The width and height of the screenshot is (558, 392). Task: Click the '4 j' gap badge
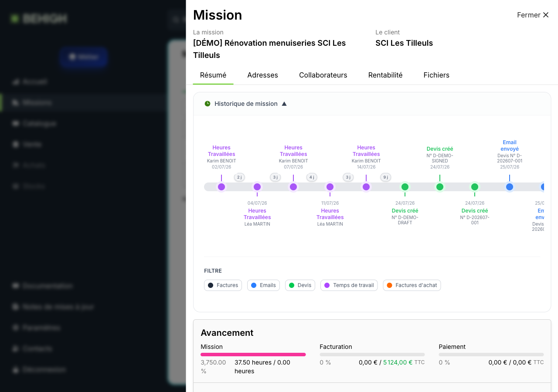click(x=312, y=177)
